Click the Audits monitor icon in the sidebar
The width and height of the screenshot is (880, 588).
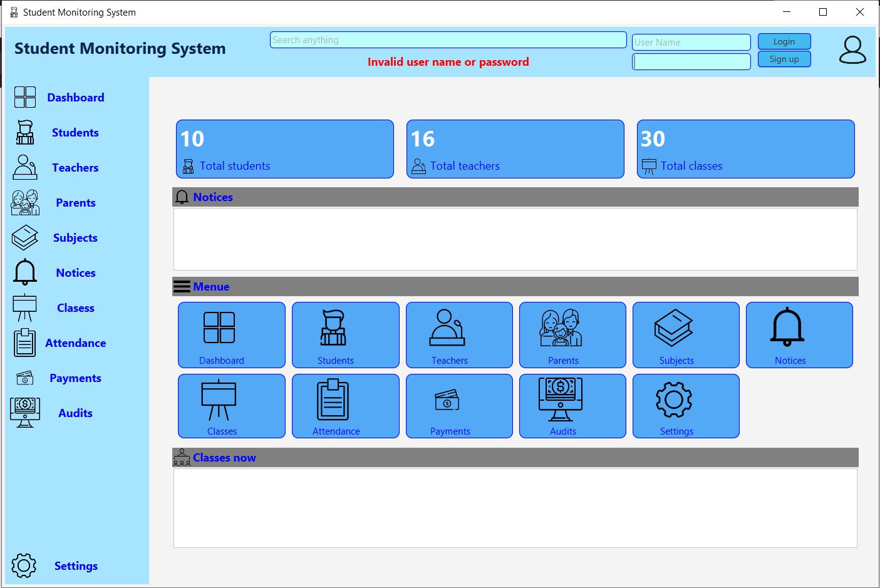(25, 413)
